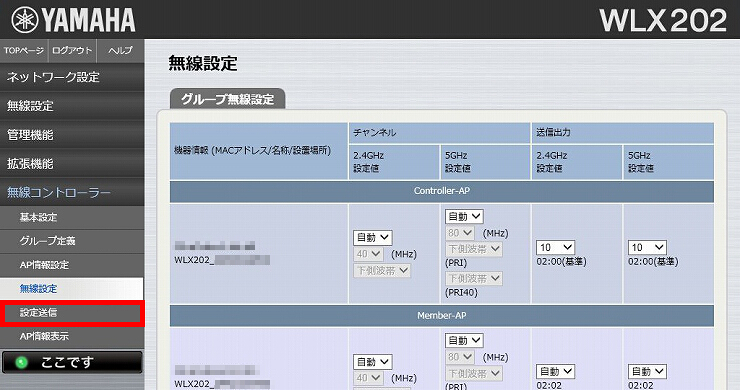
Task: Open Controller-AP 5GHz transmit power 10 dropdown
Action: (x=647, y=247)
